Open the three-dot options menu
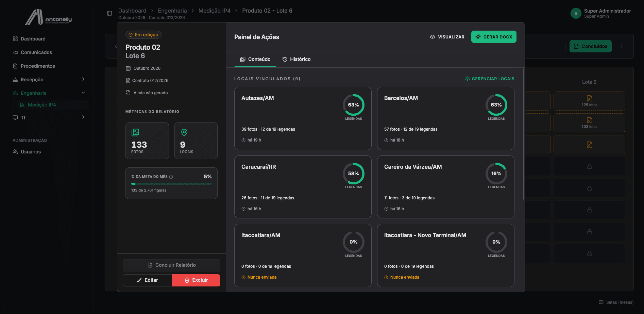The image size is (644, 314). click(622, 46)
